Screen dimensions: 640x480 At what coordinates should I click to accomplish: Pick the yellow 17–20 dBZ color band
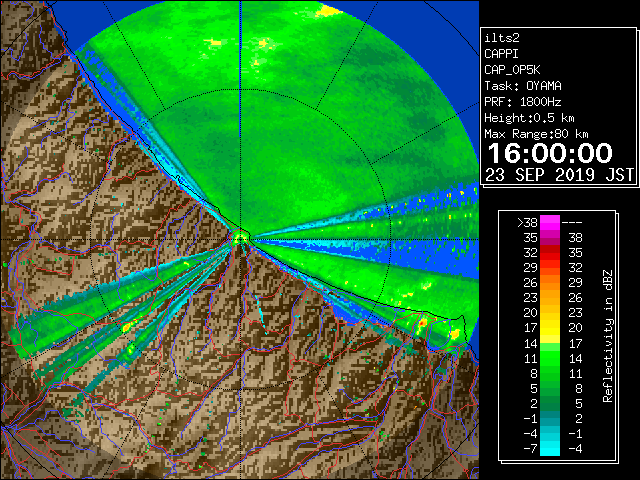click(x=550, y=328)
